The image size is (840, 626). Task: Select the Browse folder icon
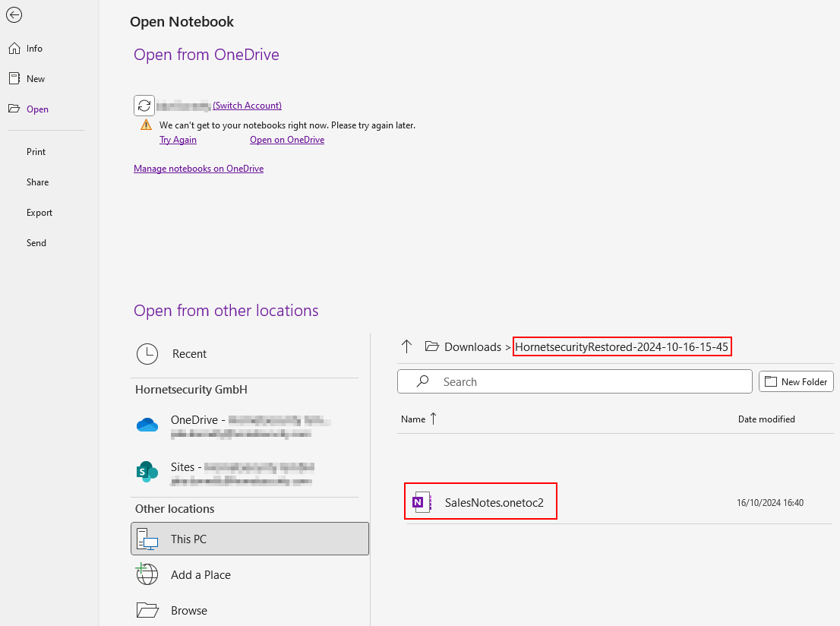coord(149,610)
